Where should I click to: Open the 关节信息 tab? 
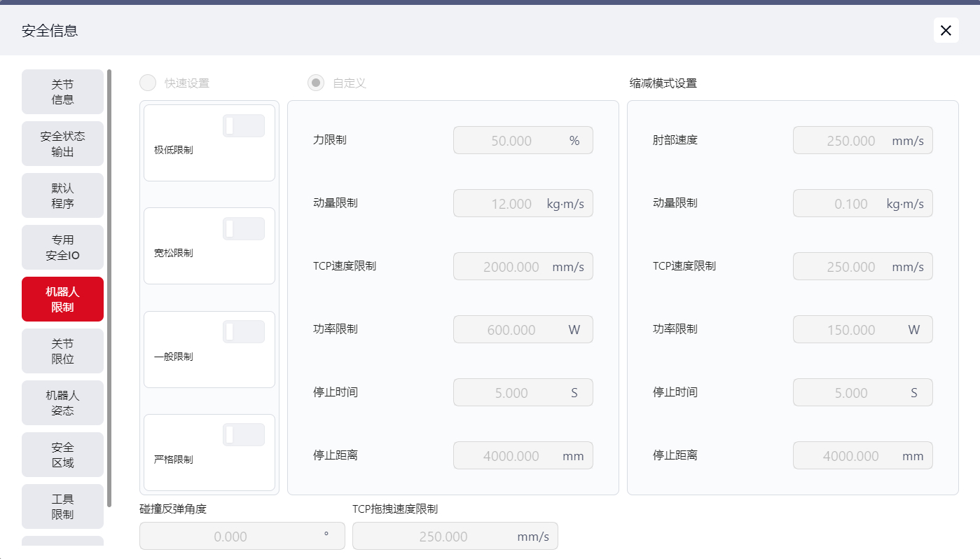point(62,92)
